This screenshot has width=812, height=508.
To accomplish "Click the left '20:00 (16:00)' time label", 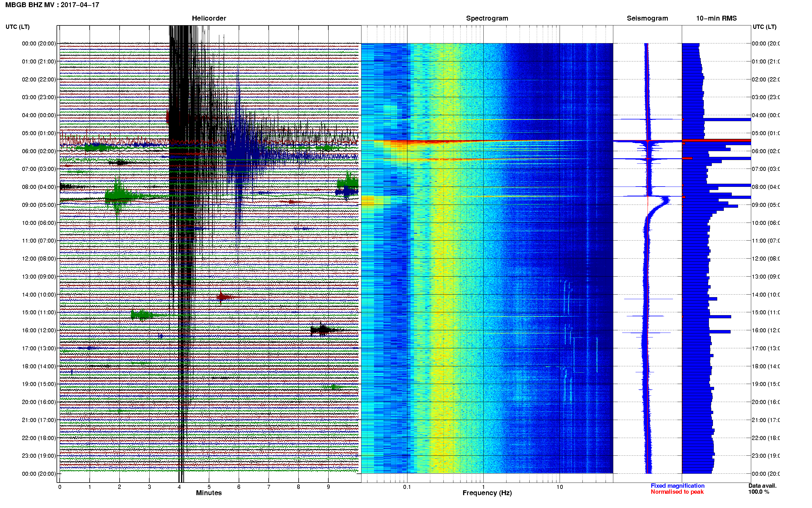I will [x=39, y=402].
